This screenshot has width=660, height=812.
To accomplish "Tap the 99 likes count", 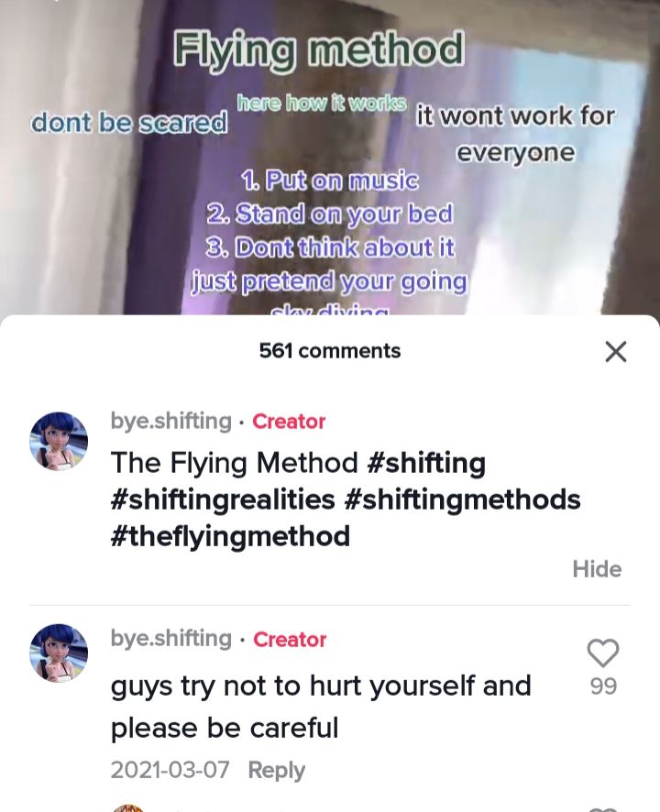I will coord(603,686).
